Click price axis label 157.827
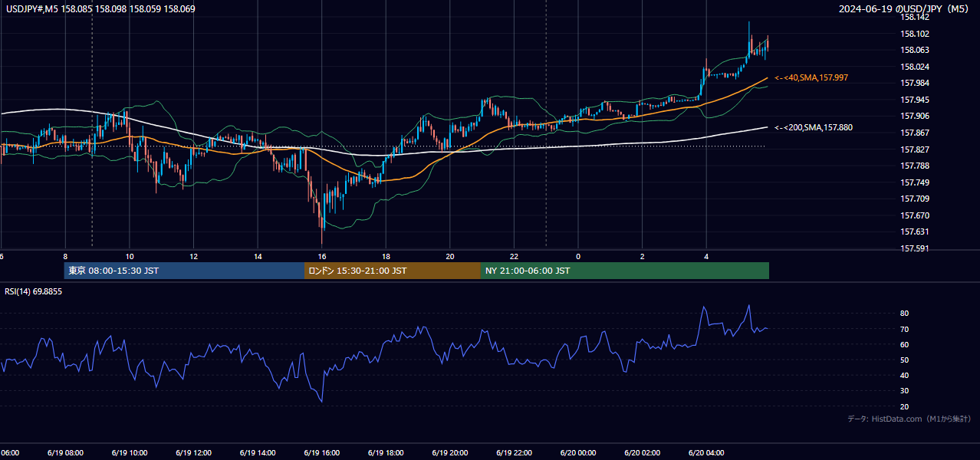 915,149
